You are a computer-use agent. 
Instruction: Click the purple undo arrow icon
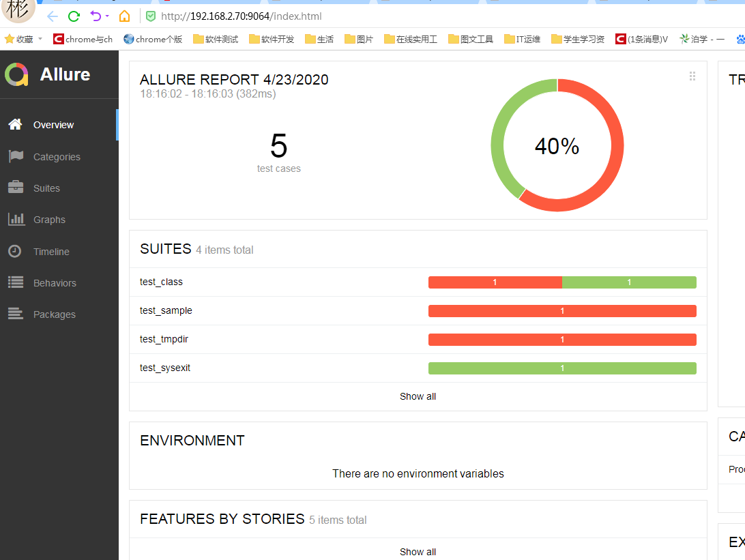pyautogui.click(x=96, y=16)
